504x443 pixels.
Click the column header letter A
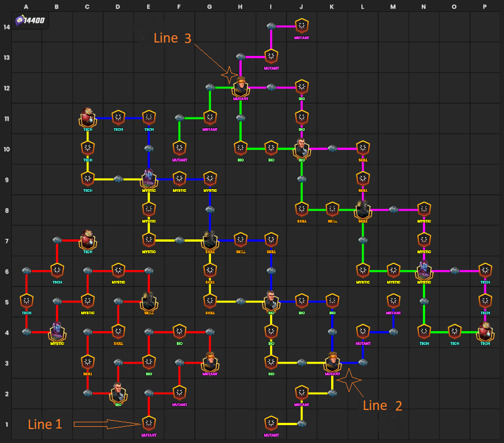pos(26,6)
